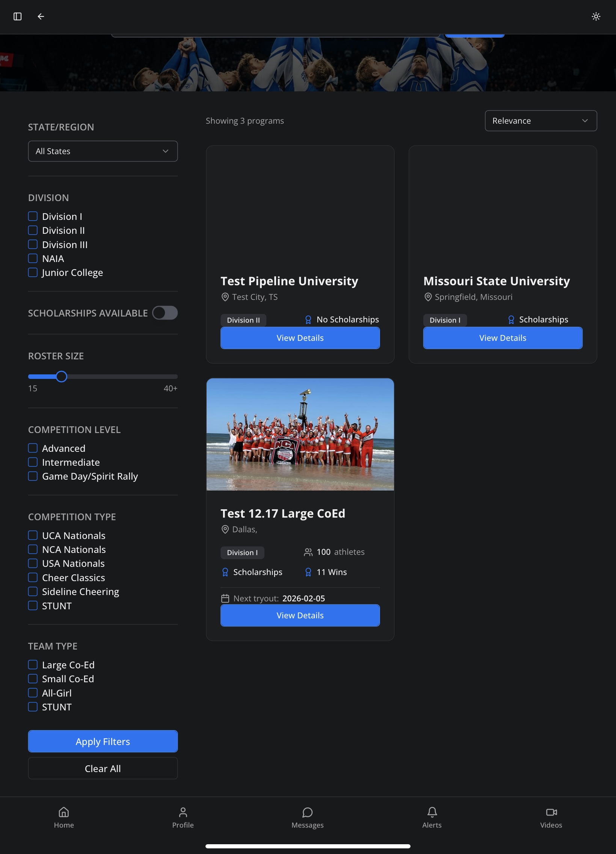Check the All-Girl team type
Screen dimensions: 616x854
click(33, 693)
